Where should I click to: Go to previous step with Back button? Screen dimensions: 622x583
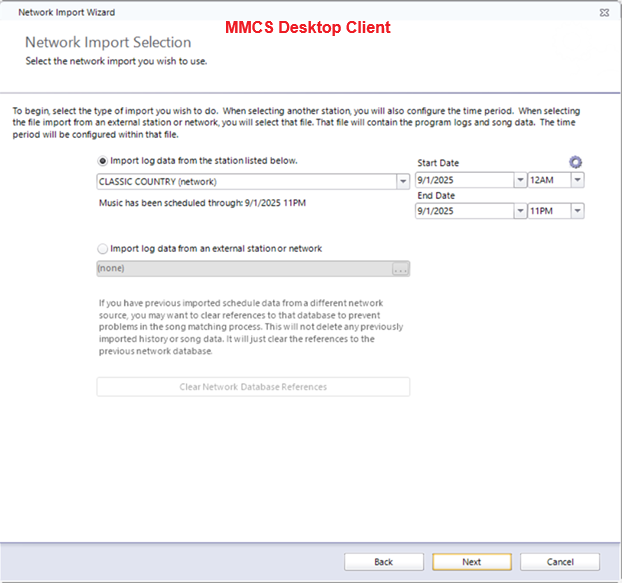pyautogui.click(x=384, y=562)
